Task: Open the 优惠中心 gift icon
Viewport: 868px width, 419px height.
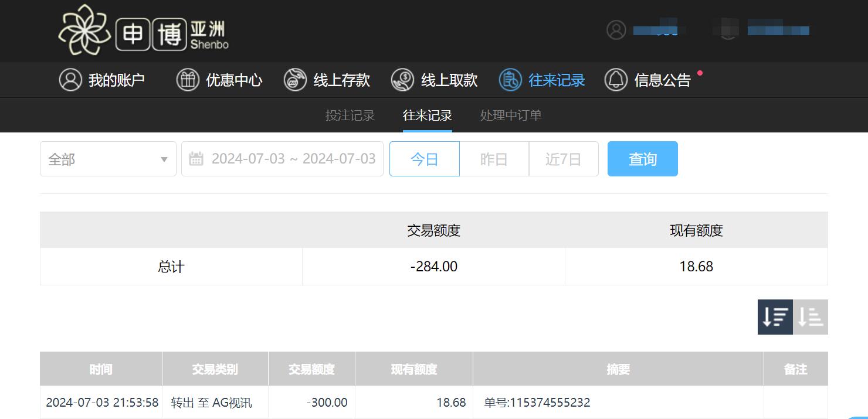Action: (x=188, y=80)
